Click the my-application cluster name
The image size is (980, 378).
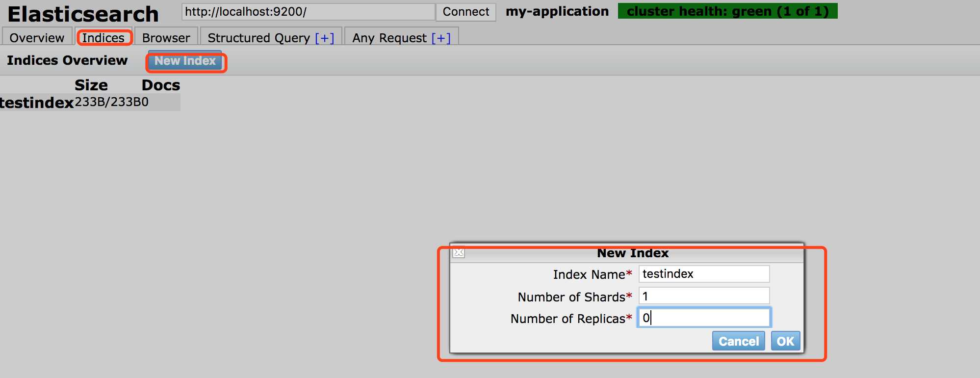coord(557,11)
